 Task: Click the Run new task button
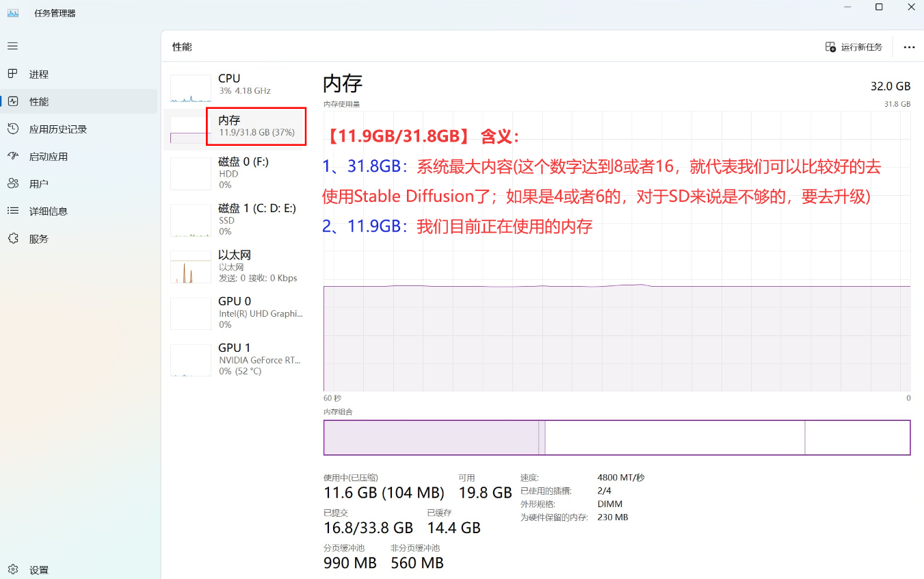click(x=854, y=47)
